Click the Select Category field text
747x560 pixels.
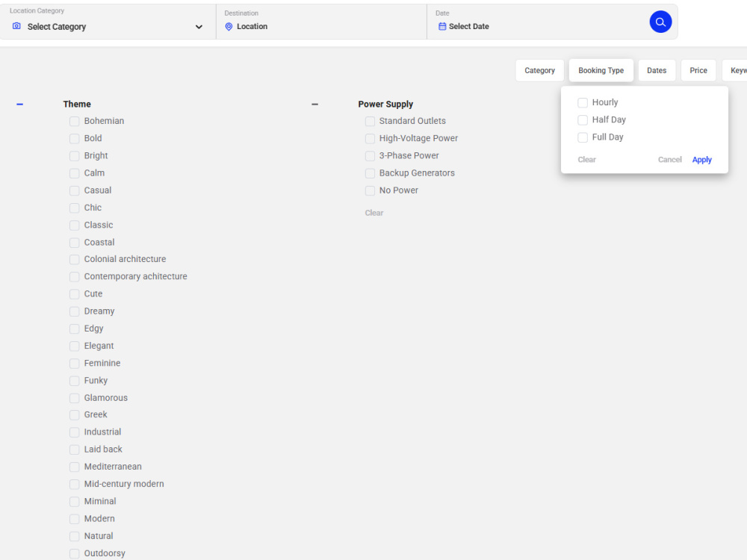[x=57, y=27]
